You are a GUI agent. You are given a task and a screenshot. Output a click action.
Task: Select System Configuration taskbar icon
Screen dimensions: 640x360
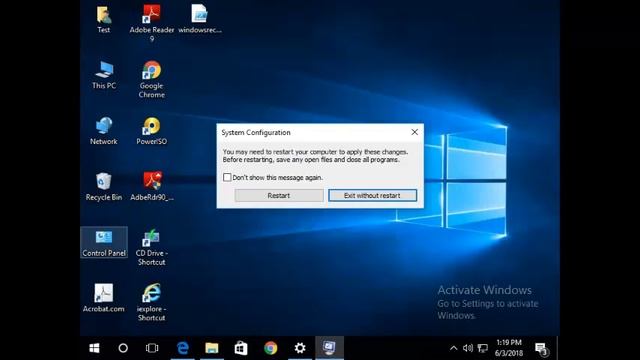[329, 348]
